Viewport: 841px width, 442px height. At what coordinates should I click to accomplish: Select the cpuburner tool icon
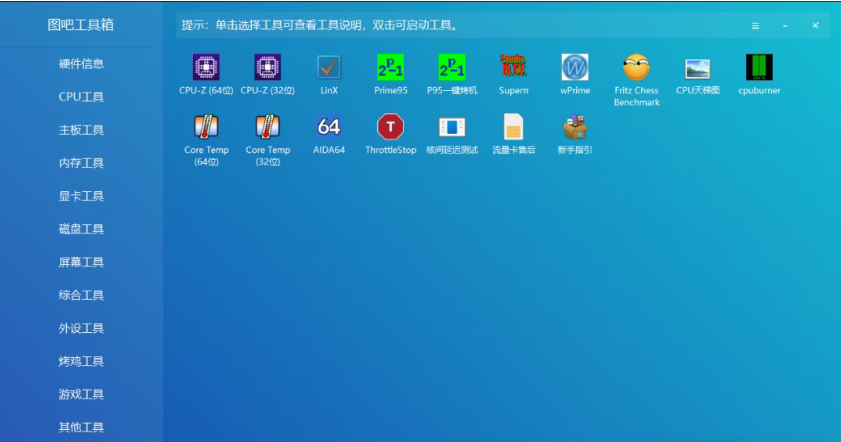tap(759, 68)
